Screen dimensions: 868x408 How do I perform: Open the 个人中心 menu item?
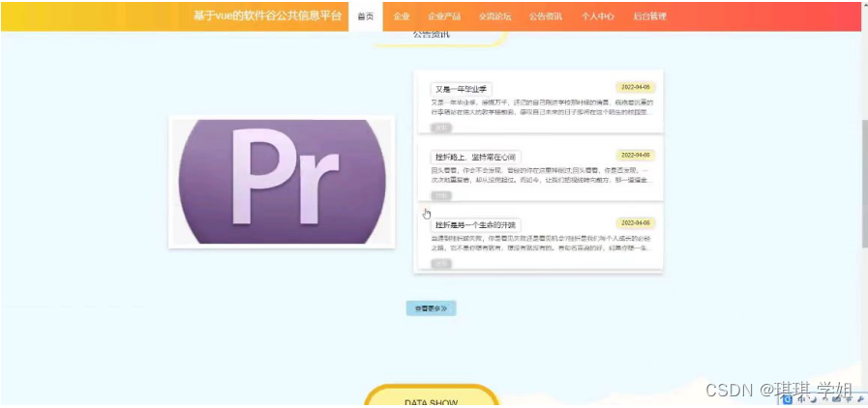(597, 16)
